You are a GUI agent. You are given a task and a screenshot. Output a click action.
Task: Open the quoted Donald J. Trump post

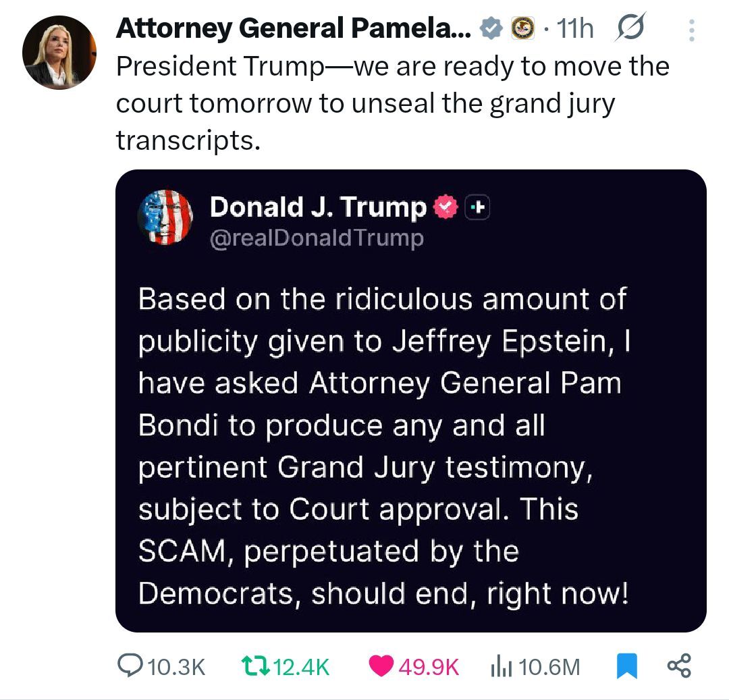411,401
